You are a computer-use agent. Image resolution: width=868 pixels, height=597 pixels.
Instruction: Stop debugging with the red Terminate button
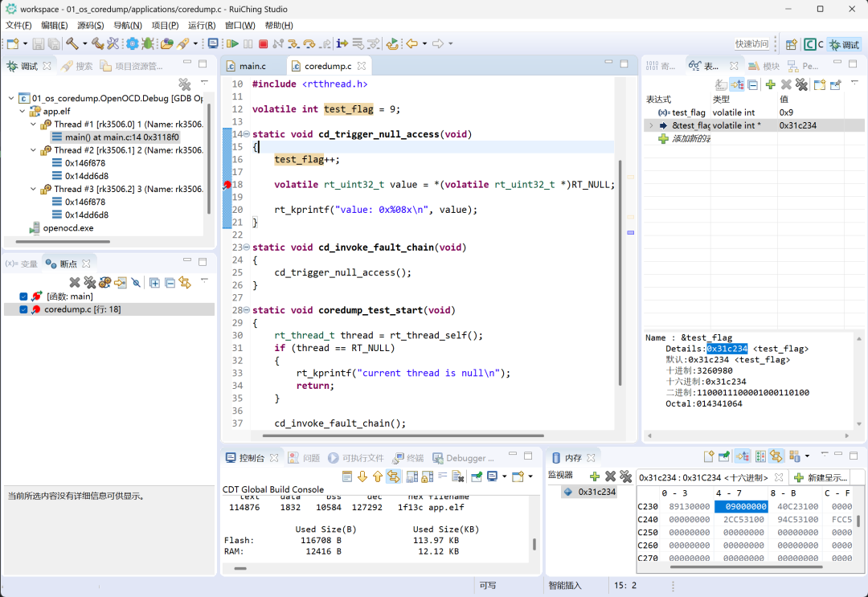[263, 44]
